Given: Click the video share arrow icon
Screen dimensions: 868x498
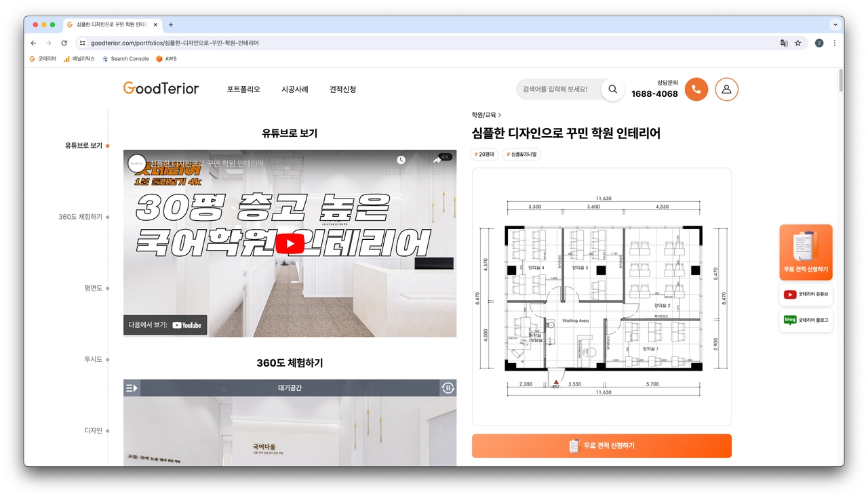Looking at the screenshot, I should (x=437, y=161).
